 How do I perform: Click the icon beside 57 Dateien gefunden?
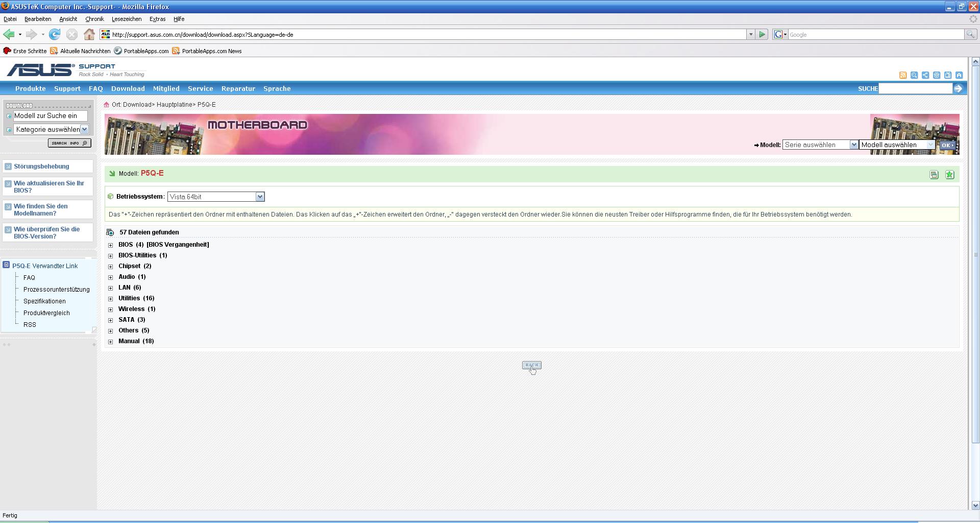pos(110,232)
